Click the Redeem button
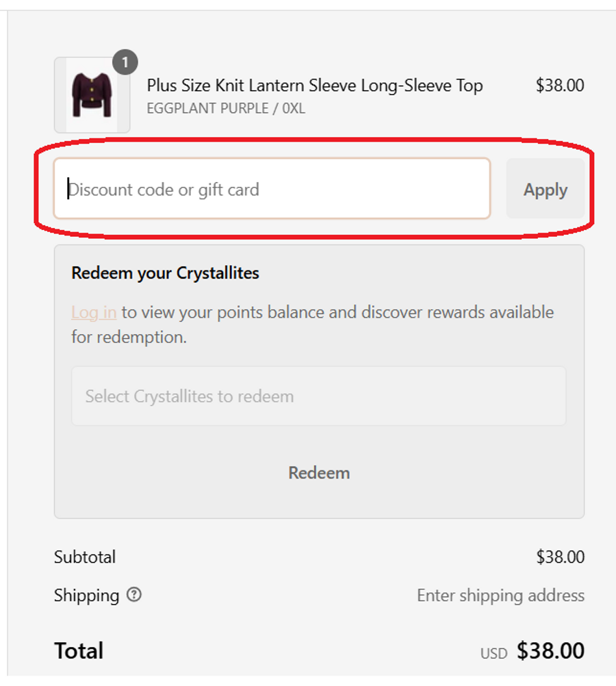The height and width of the screenshot is (686, 616). 319,473
